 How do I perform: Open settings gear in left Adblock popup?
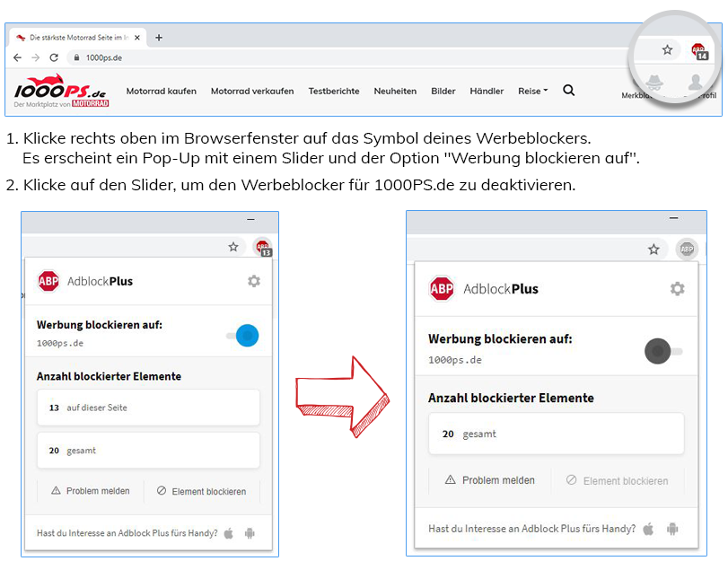coord(254,281)
